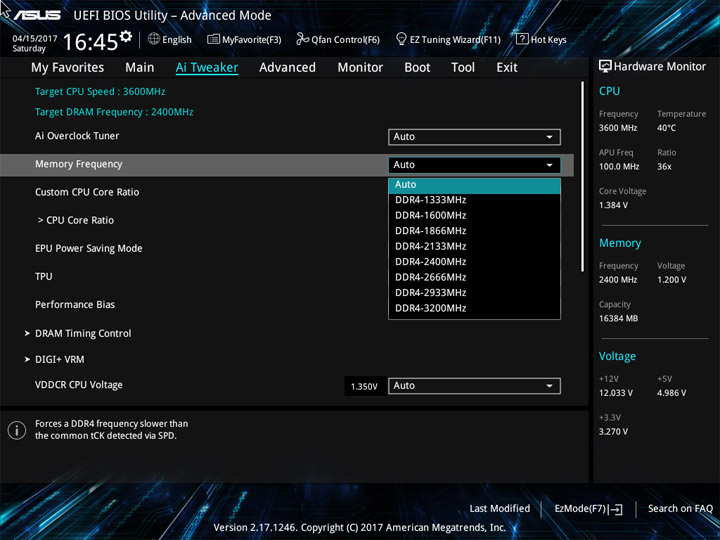
Task: Click the 12.033 V reading
Action: (x=616, y=393)
